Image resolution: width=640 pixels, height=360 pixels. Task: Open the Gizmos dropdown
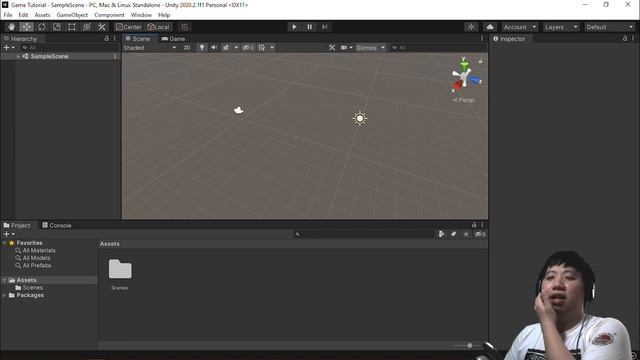[x=371, y=48]
